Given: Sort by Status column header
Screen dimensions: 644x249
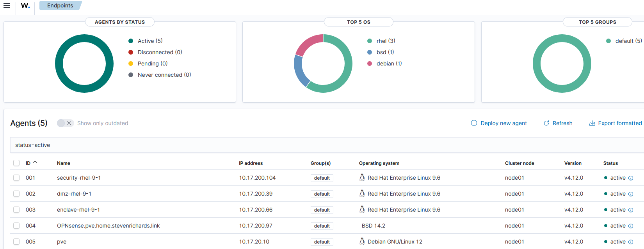Looking at the screenshot, I should [x=610, y=163].
